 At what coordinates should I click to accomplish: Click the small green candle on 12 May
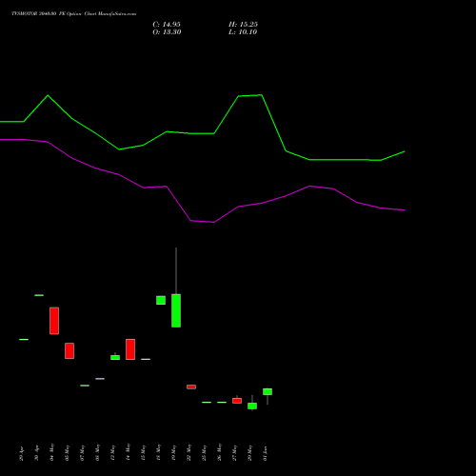[x=115, y=357]
